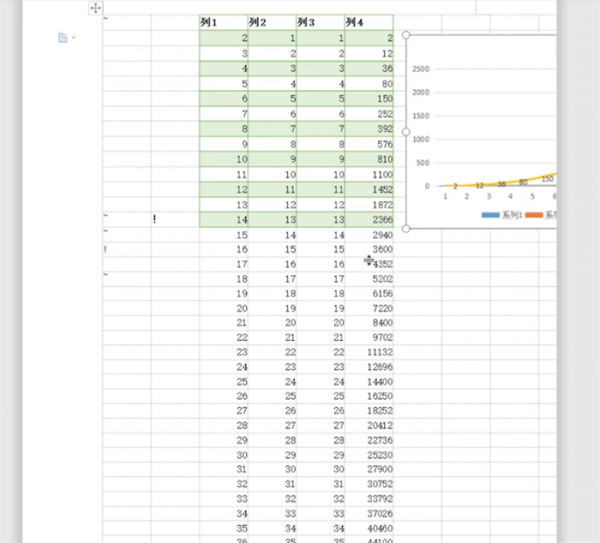Click the cell containing 810

click(369, 160)
